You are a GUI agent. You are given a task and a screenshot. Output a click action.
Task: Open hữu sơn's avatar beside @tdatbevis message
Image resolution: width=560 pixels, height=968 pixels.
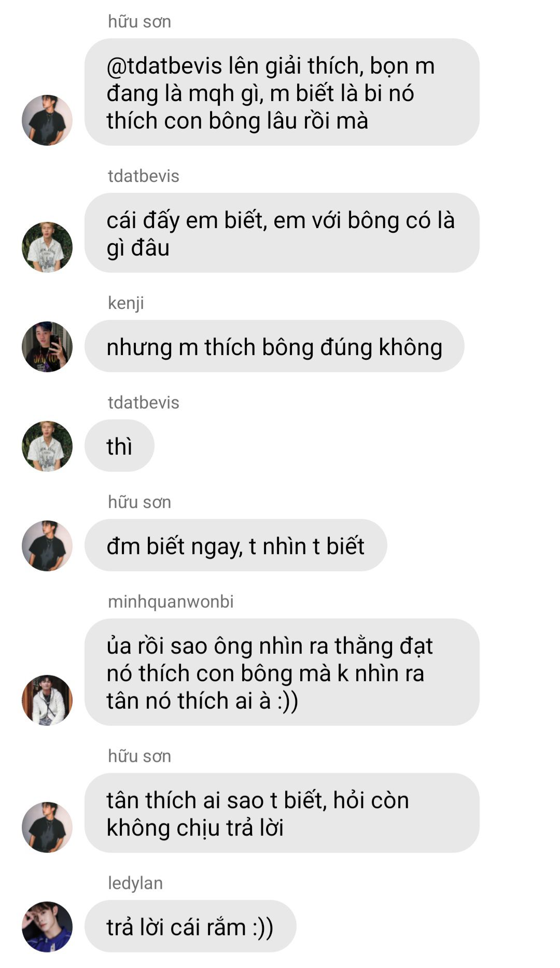click(47, 120)
